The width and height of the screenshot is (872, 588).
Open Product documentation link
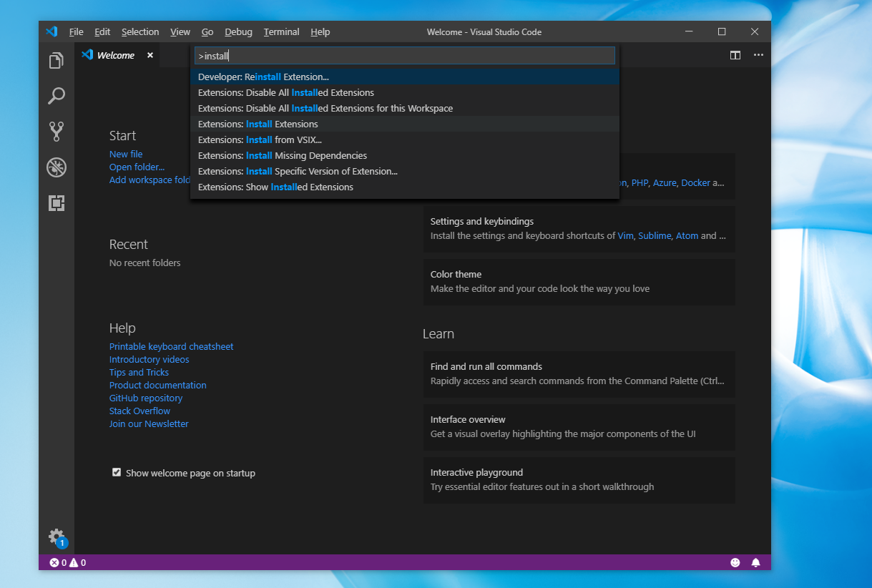click(x=157, y=385)
